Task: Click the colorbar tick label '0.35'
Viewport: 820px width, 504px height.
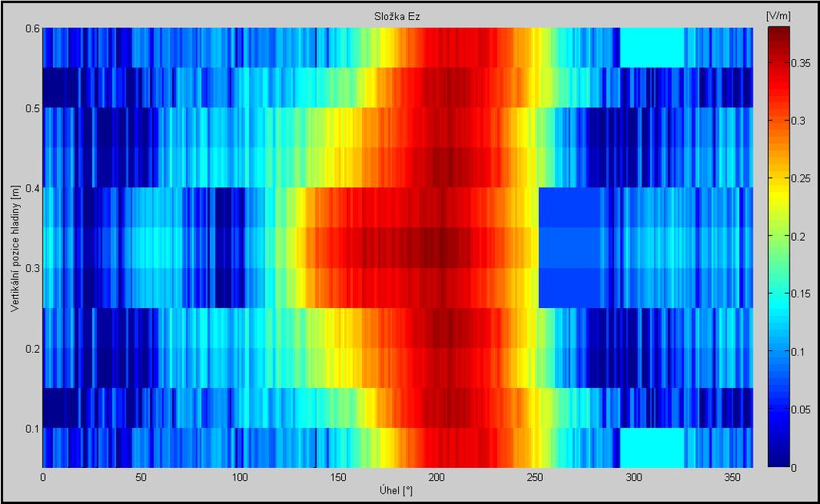Action: point(801,63)
